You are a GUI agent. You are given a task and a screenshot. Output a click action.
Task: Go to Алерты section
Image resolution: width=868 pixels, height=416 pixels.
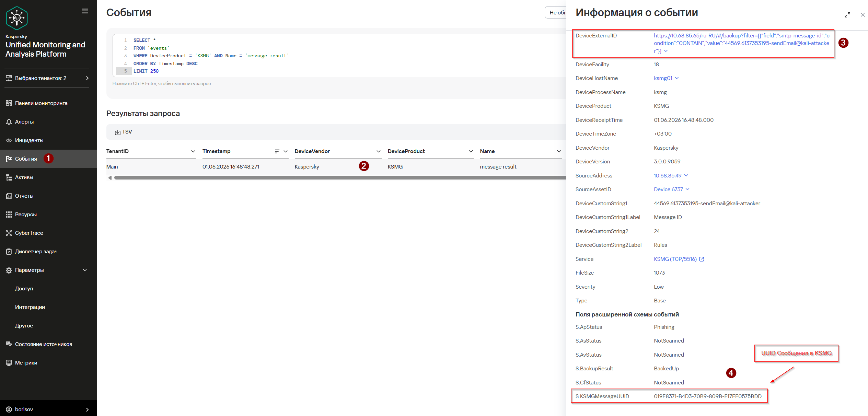[x=24, y=122]
